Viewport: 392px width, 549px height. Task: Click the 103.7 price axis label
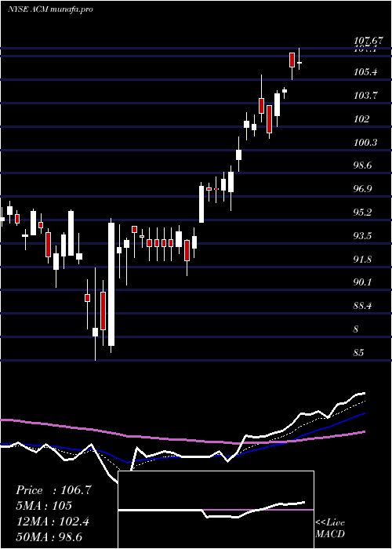click(x=365, y=96)
